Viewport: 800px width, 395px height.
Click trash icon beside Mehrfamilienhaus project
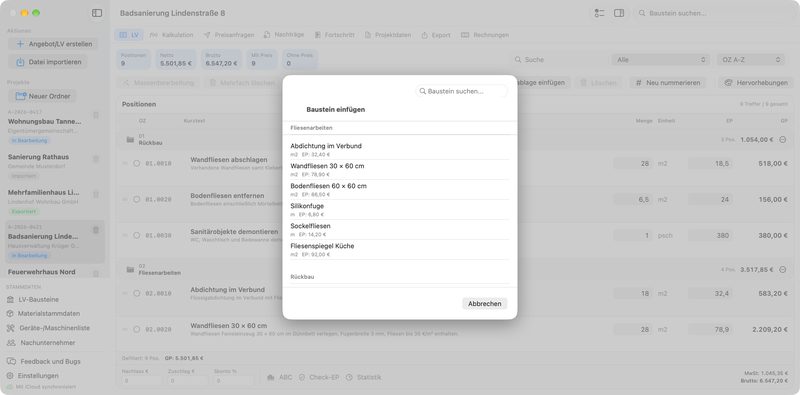(x=96, y=194)
